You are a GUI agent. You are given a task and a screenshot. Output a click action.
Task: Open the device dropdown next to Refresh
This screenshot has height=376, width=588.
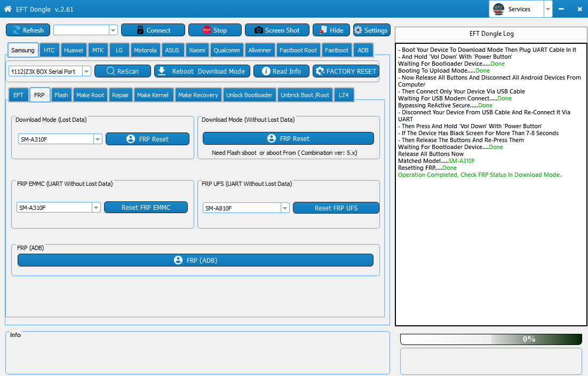click(113, 30)
